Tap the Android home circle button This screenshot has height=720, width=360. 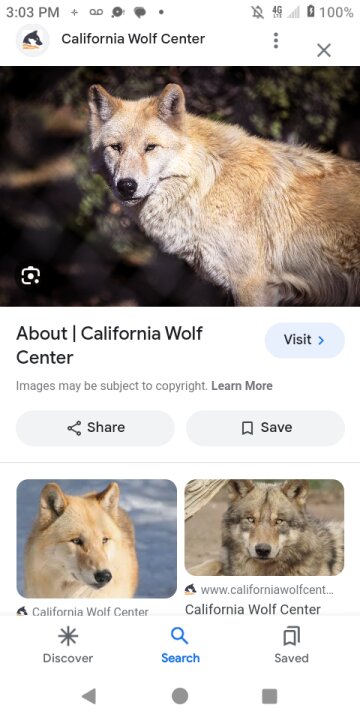pyautogui.click(x=180, y=696)
